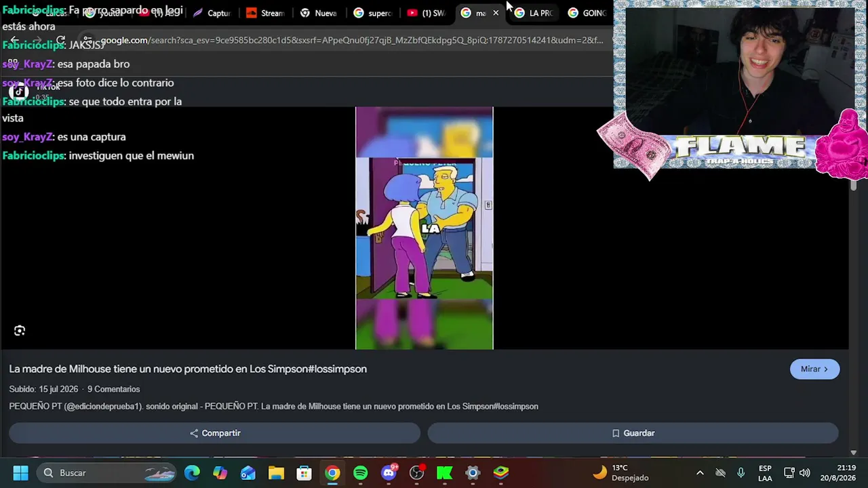Click the network display tray icon
868x488 pixels.
pos(789,472)
